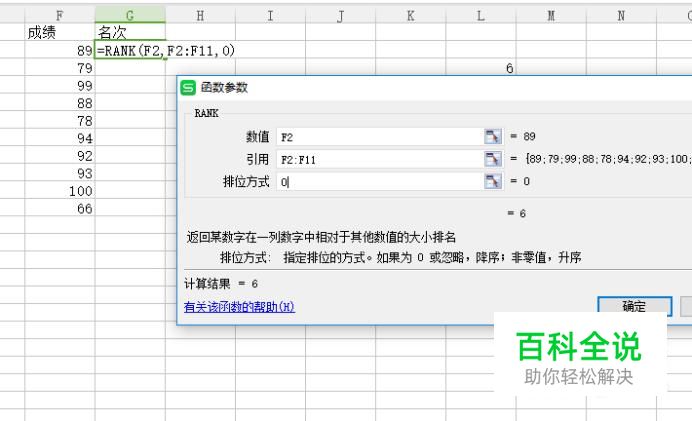Click column L cell containing 6

pos(481,68)
